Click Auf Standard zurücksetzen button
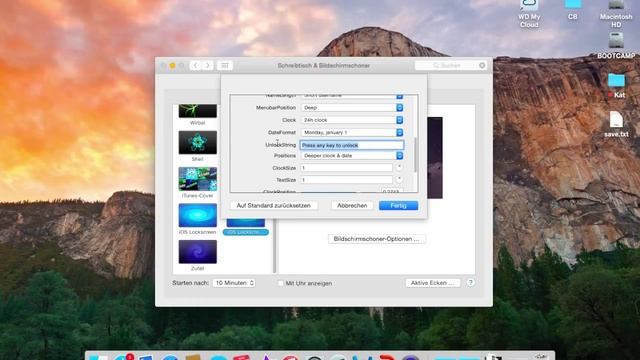 tap(273, 206)
